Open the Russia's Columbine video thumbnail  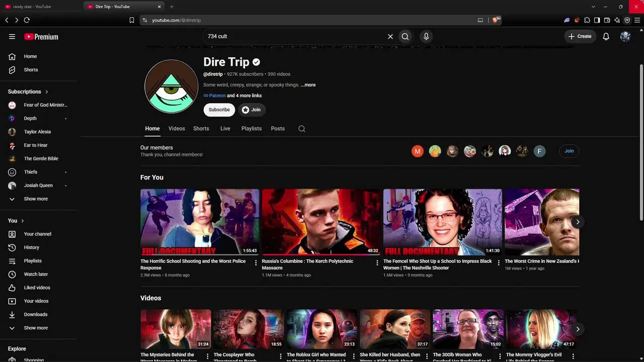[321, 222]
